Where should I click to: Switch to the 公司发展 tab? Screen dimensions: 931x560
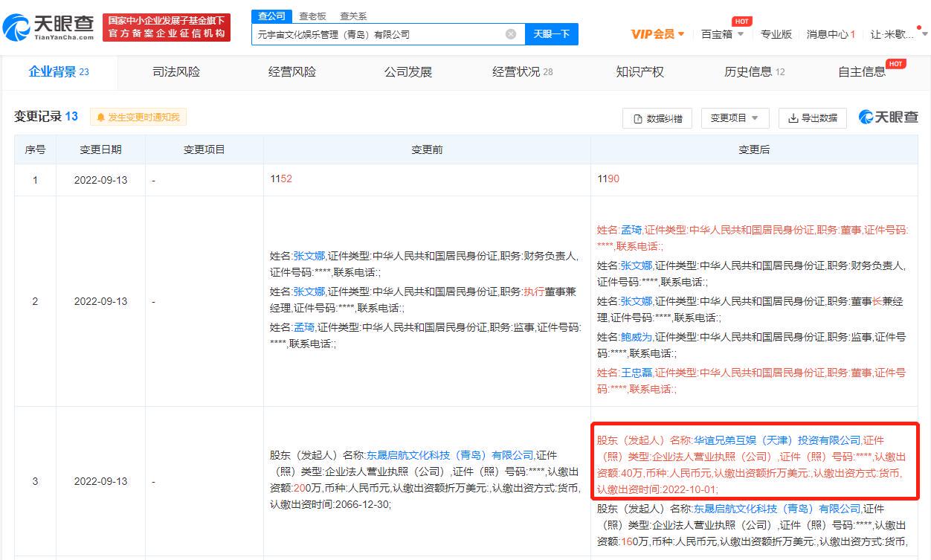(x=408, y=71)
